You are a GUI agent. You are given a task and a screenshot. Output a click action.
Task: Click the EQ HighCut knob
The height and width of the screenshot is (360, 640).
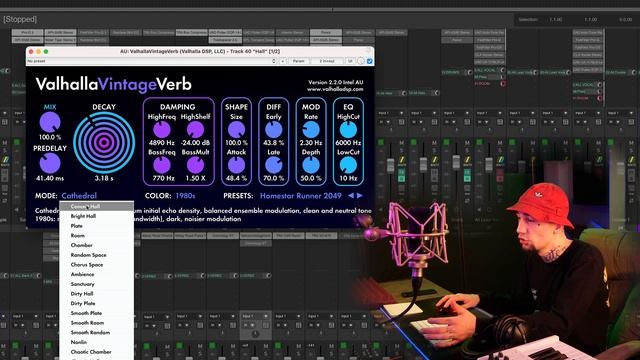tap(348, 130)
